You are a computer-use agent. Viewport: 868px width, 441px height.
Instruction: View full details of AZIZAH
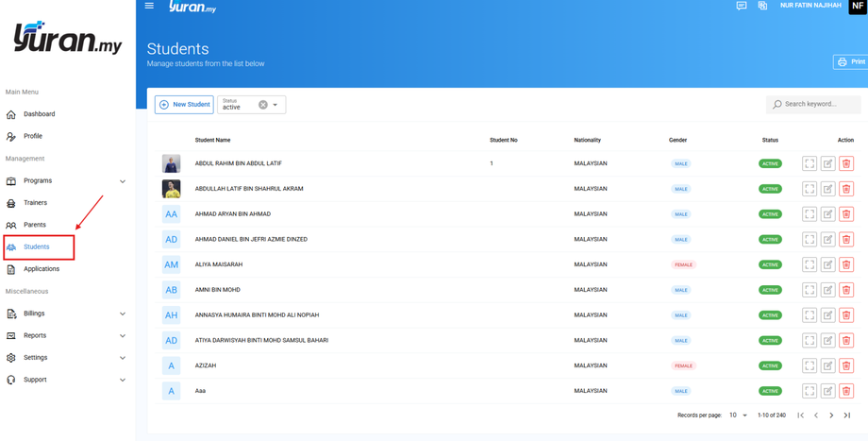tap(810, 365)
